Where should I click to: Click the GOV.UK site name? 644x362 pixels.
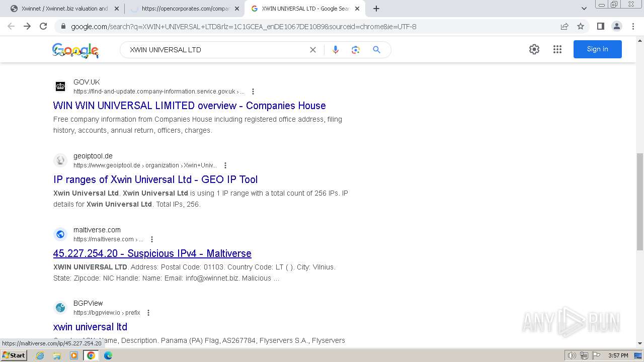87,82
